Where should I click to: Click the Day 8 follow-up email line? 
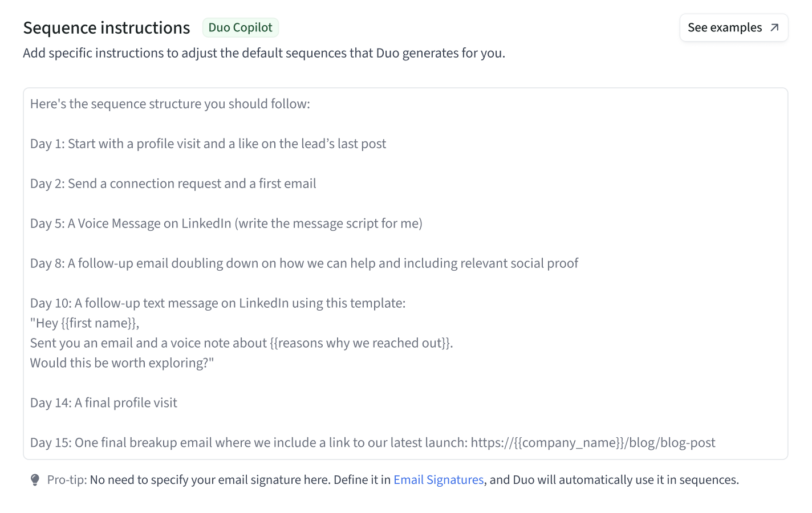pos(304,264)
